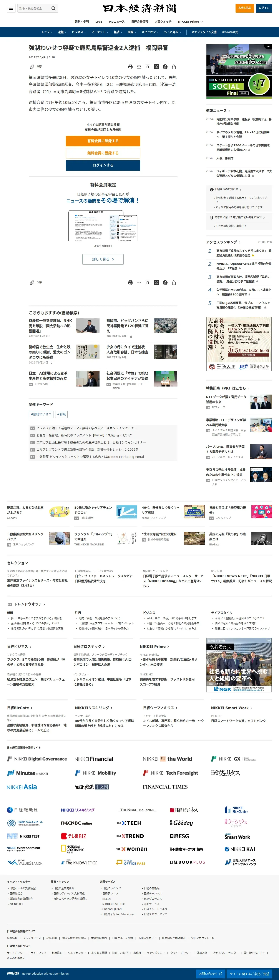Click the 詳しく見る button
The width and height of the screenshot is (279, 980).
pyautogui.click(x=103, y=259)
